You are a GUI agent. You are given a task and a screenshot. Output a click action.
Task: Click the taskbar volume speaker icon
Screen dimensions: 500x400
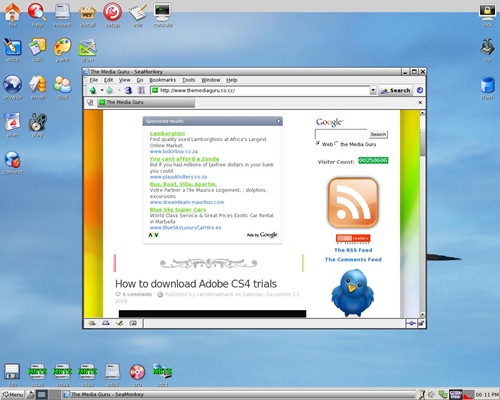[x=431, y=395]
